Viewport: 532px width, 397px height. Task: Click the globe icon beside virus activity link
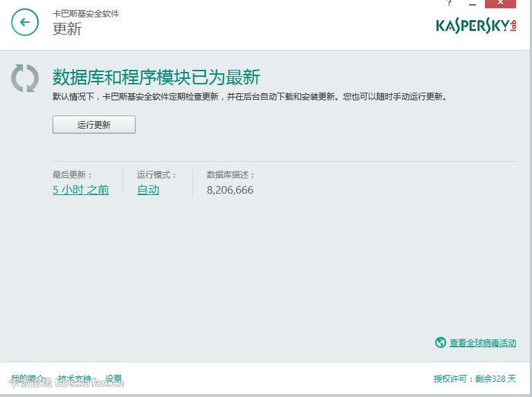tap(441, 342)
